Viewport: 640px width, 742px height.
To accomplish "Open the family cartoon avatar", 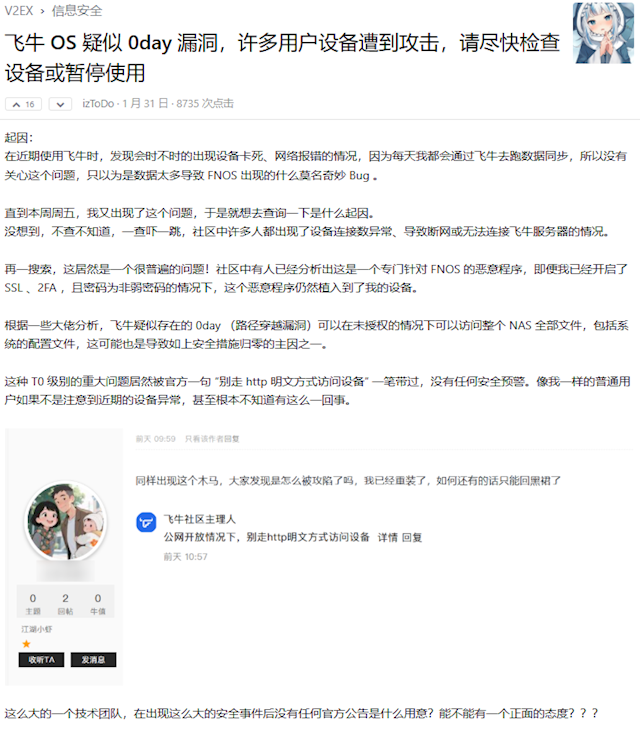I will click(x=65, y=521).
